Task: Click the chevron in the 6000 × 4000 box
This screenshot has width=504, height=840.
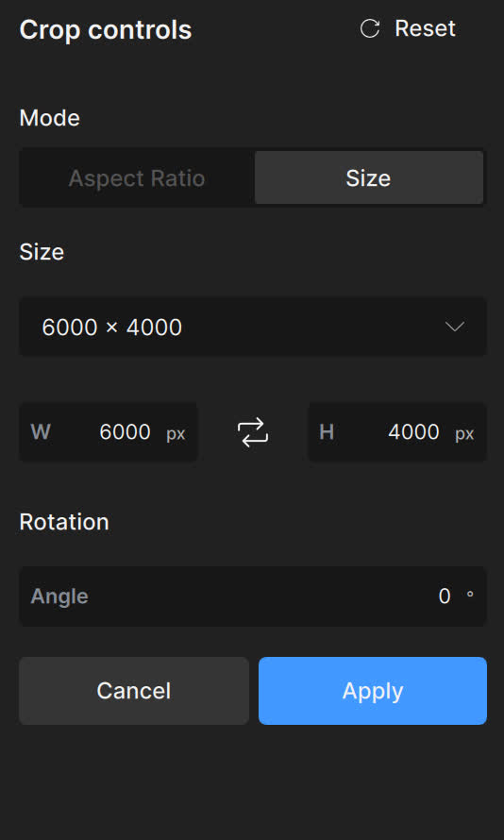Action: (x=455, y=327)
